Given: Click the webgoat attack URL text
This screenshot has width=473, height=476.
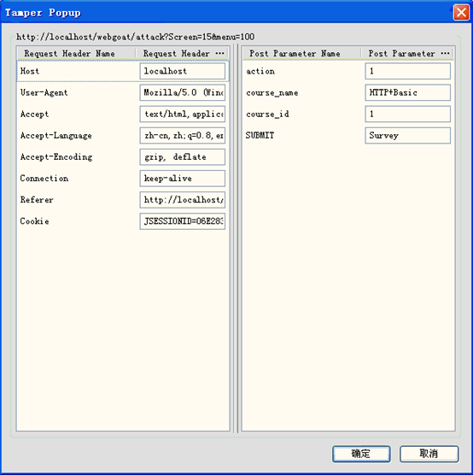Looking at the screenshot, I should pos(135,37).
